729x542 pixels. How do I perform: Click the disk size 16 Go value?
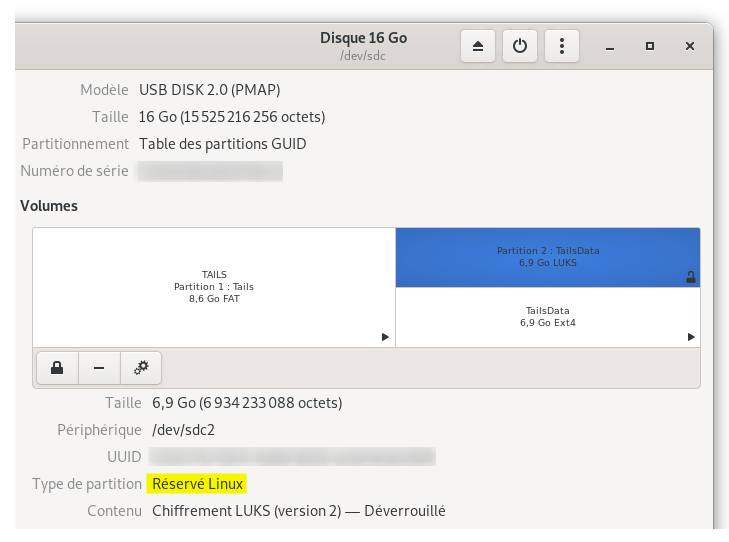232,117
